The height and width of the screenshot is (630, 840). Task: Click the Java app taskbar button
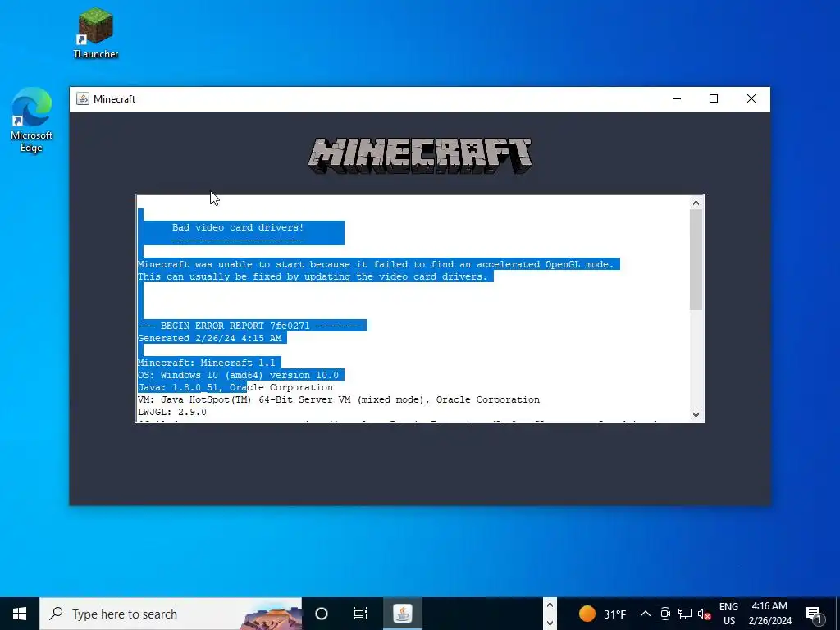pyautogui.click(x=403, y=614)
